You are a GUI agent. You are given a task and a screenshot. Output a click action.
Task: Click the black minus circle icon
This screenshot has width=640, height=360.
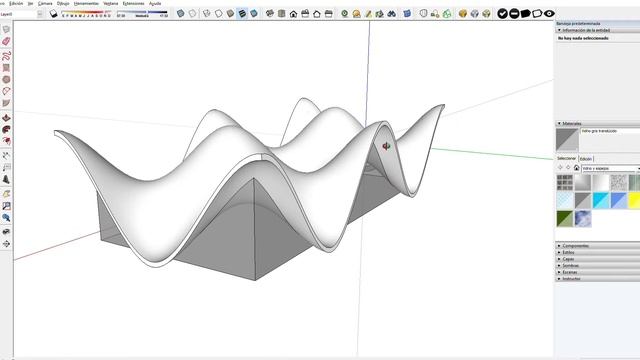click(514, 14)
